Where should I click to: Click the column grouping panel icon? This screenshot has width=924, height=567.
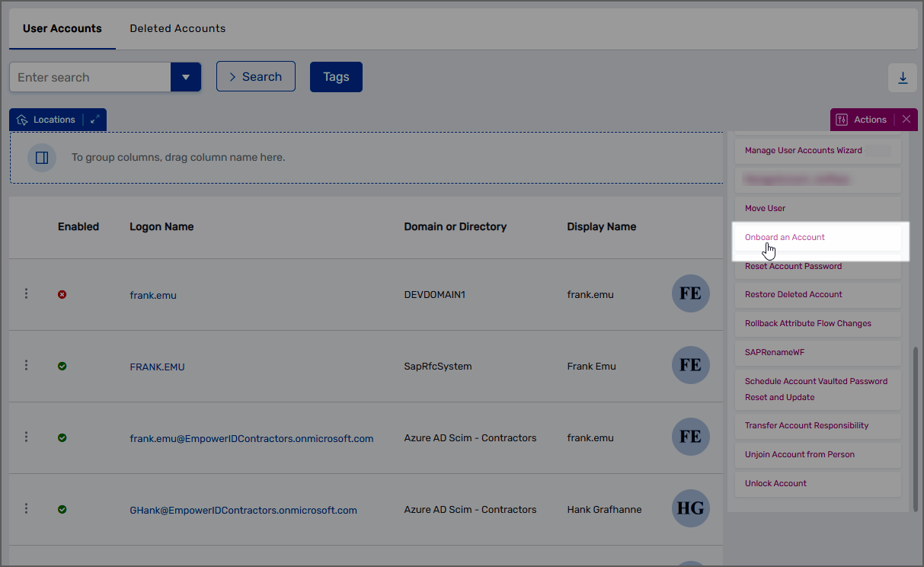click(x=42, y=158)
